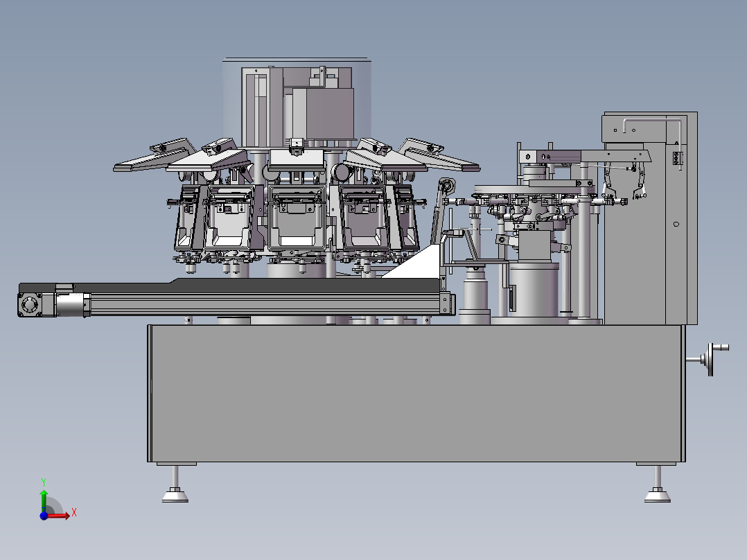Select the transparent cylindrical cover on top

tap(297, 103)
